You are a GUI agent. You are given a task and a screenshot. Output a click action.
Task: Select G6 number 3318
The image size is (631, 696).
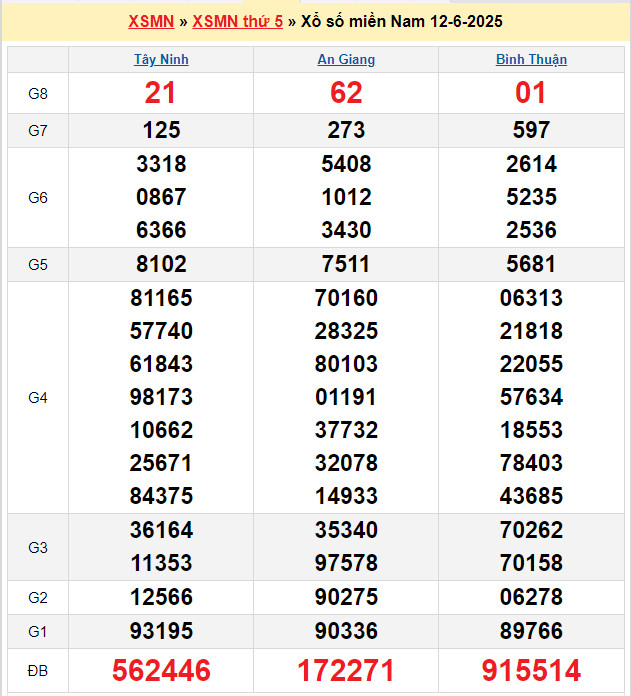coord(161,164)
